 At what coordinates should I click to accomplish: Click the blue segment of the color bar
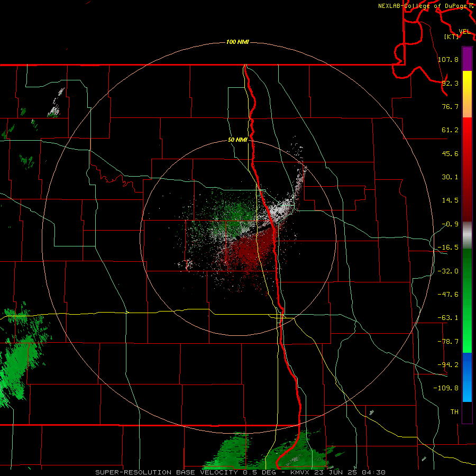coord(467,377)
